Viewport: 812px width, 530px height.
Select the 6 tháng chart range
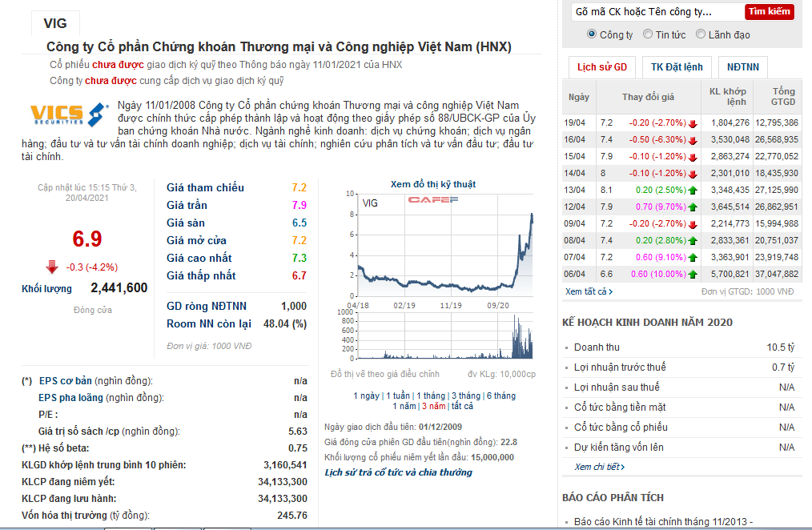coord(500,396)
